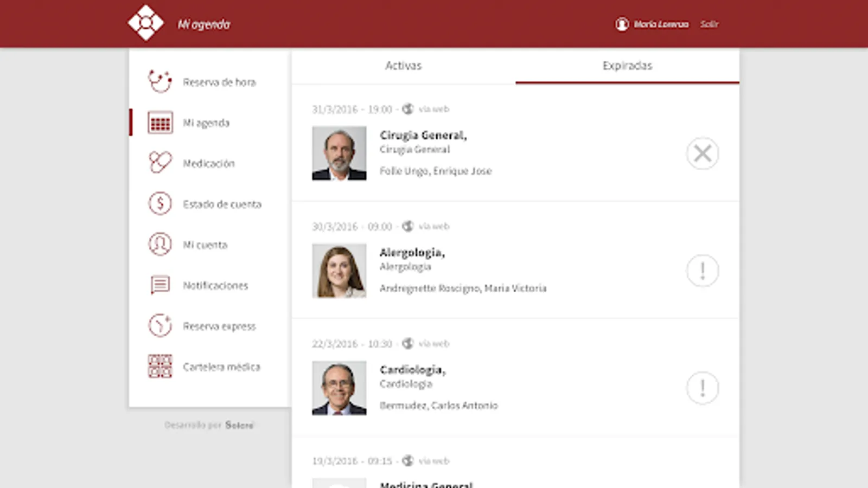Click the 22/3/2016 - 10:30 date text

(x=352, y=344)
